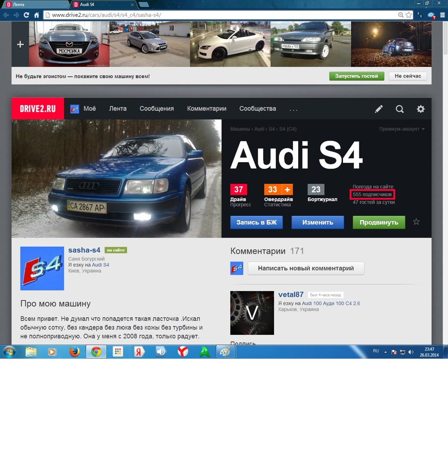This screenshot has height=476, width=448.
Task: Go to the browser home page
Action: click(36, 15)
